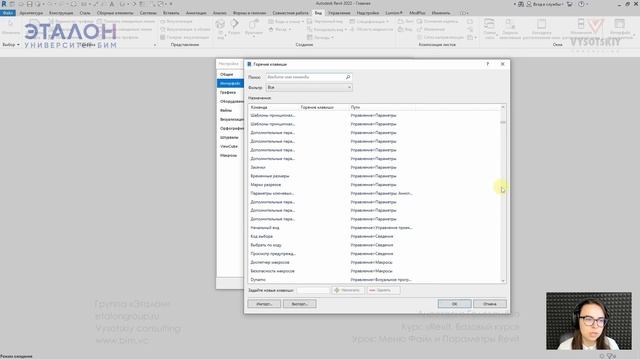Switch to the Управление ribbon tab

[339, 13]
